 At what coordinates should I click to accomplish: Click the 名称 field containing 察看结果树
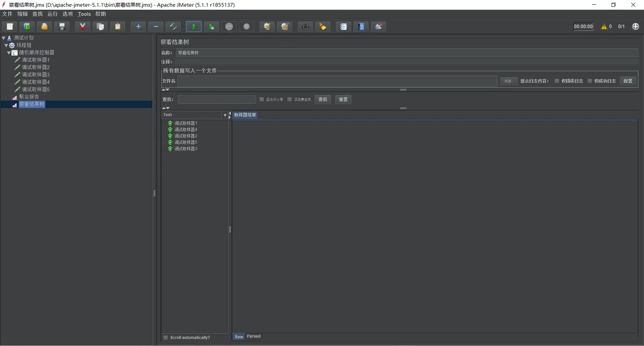[x=407, y=53]
